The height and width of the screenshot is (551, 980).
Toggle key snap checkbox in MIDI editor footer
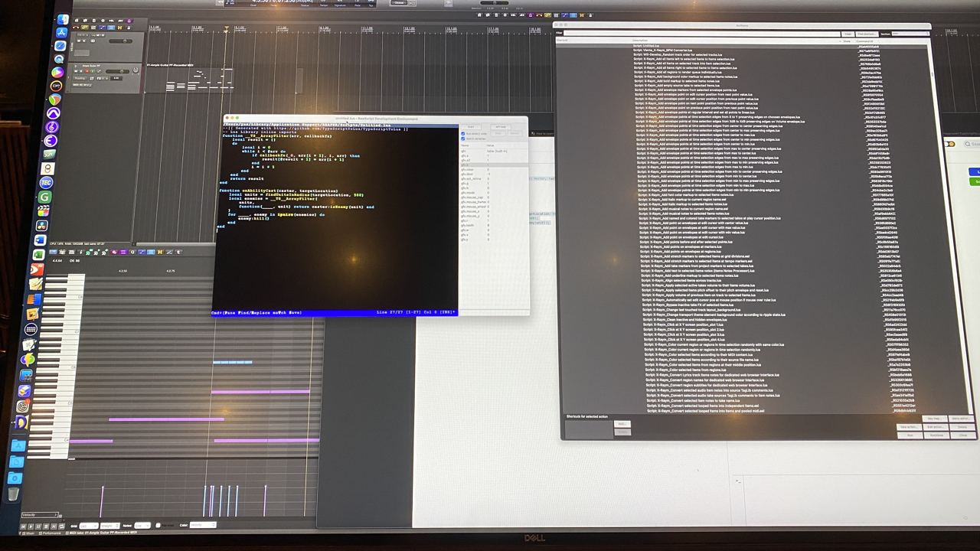158,526
